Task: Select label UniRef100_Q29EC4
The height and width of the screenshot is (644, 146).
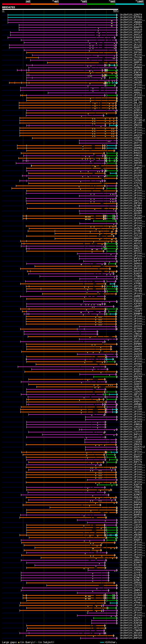Action: click(x=131, y=110)
